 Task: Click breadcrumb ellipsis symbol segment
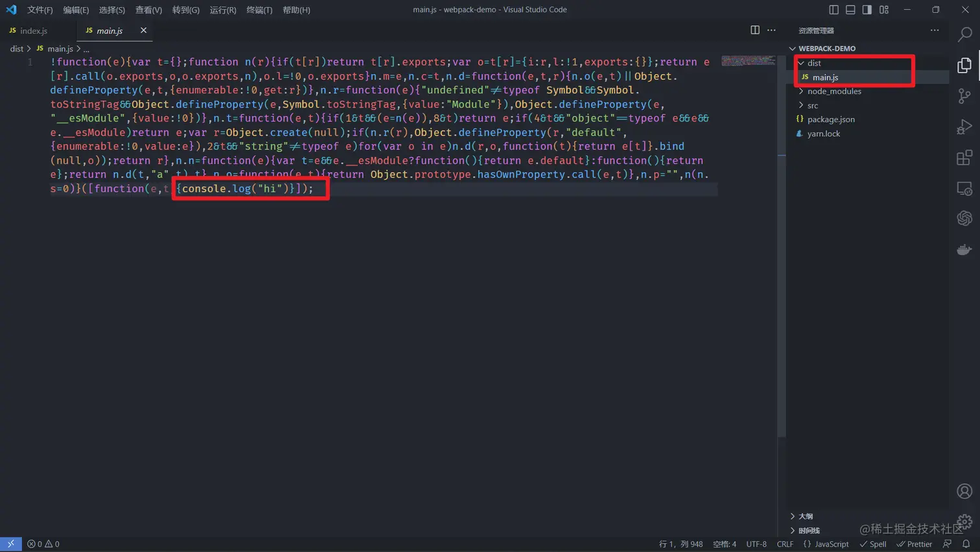[x=86, y=49]
